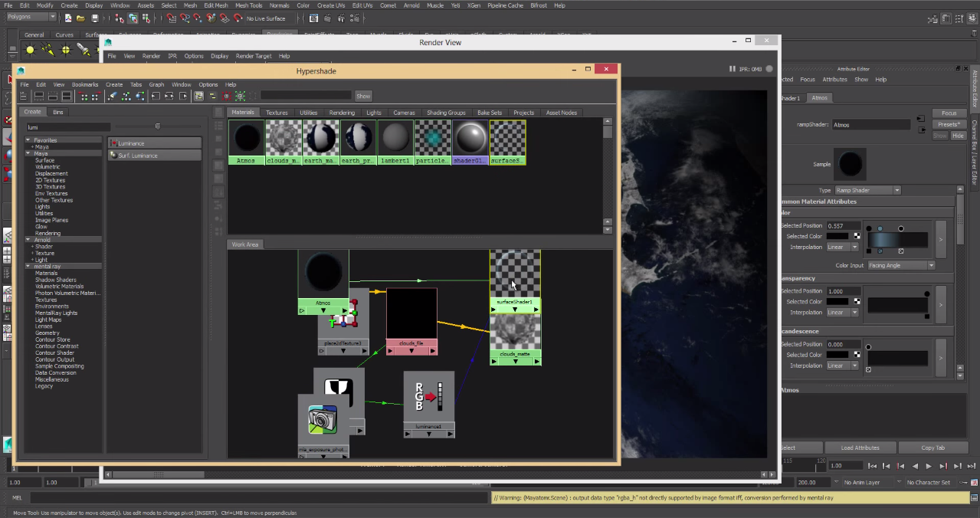Click the Hypershade clear graph eraser icon
The image size is (980, 518).
tap(112, 96)
